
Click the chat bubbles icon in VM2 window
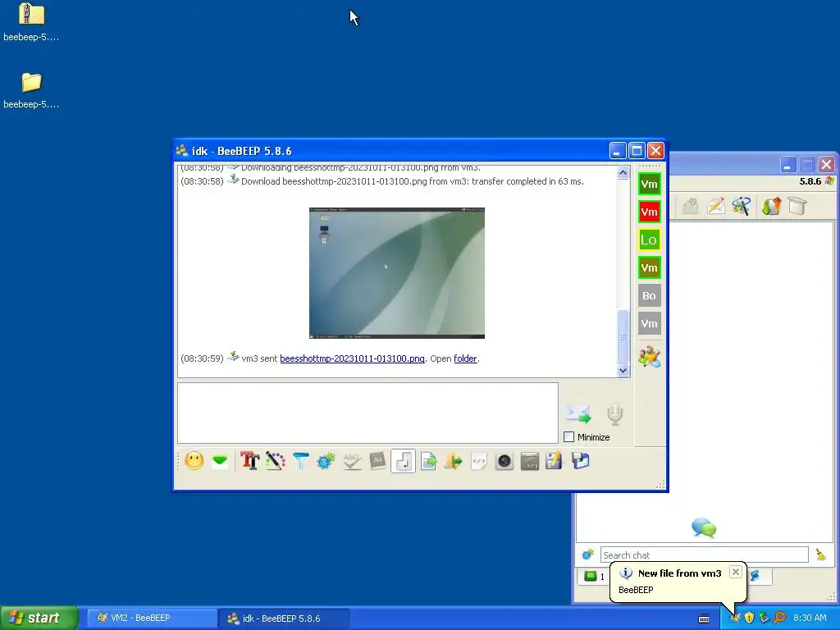pyautogui.click(x=704, y=527)
